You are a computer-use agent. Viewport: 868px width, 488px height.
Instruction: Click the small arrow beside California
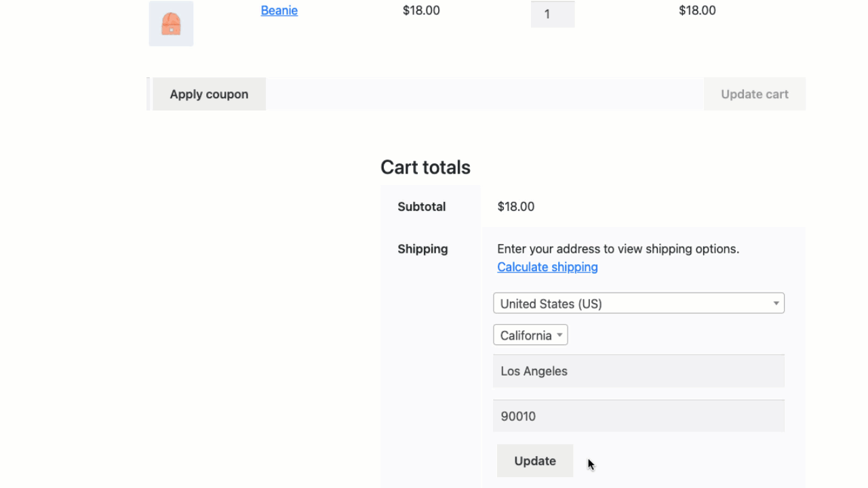click(559, 335)
